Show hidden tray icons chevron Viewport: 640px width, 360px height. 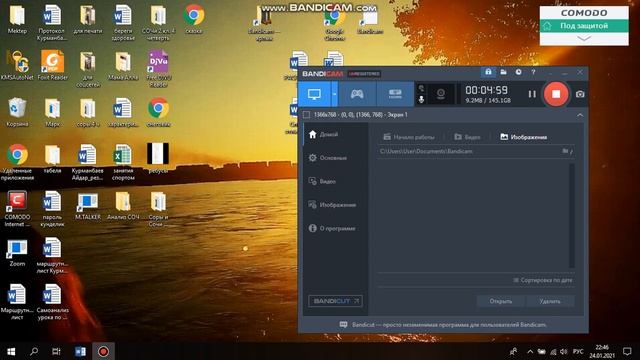pos(530,351)
